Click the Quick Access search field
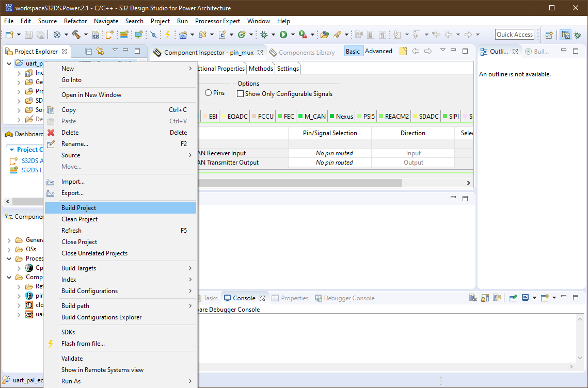This screenshot has width=588, height=388. [514, 35]
